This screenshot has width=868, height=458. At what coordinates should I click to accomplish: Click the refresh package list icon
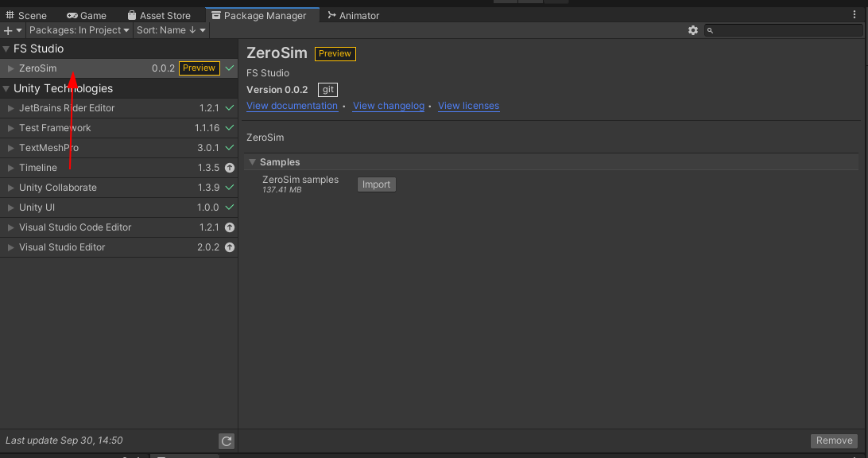tap(227, 441)
